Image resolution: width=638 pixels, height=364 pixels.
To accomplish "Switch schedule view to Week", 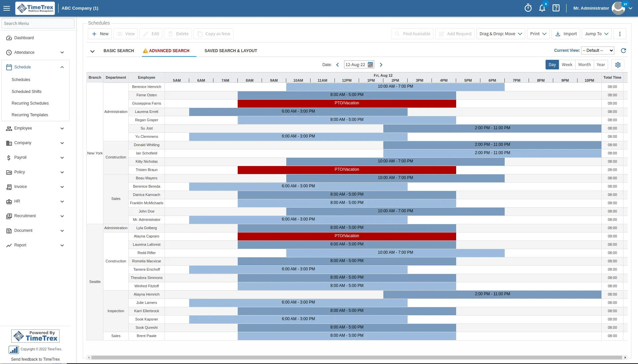I will 567,64.
